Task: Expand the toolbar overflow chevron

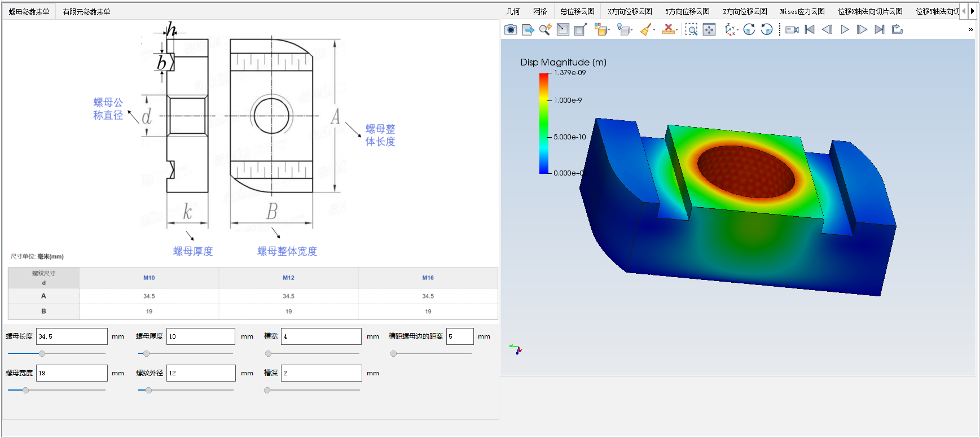Action: tap(970, 30)
